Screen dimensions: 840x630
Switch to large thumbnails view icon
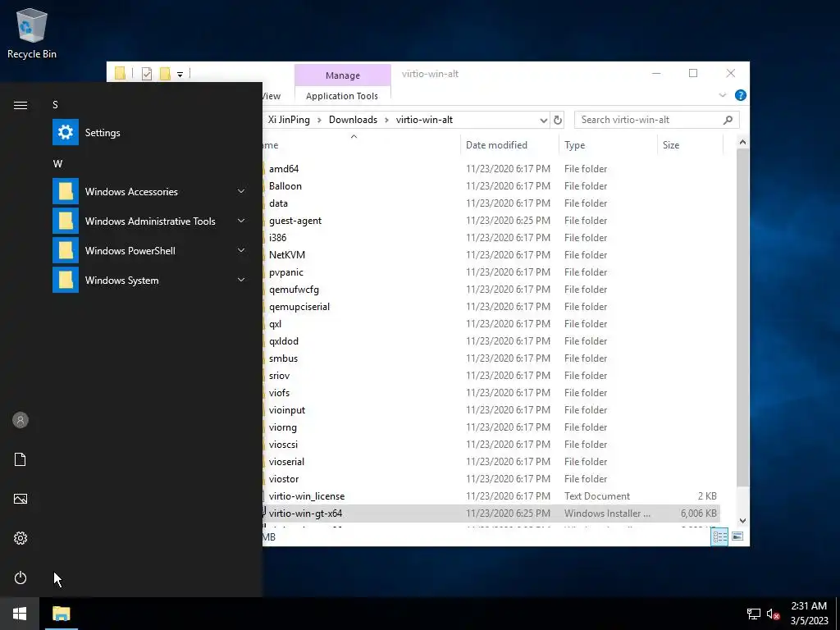coord(737,536)
